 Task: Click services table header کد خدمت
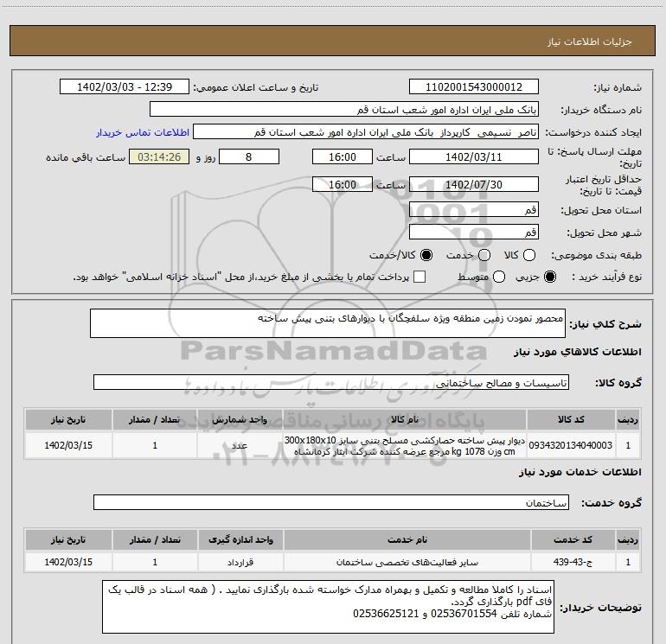(573, 539)
